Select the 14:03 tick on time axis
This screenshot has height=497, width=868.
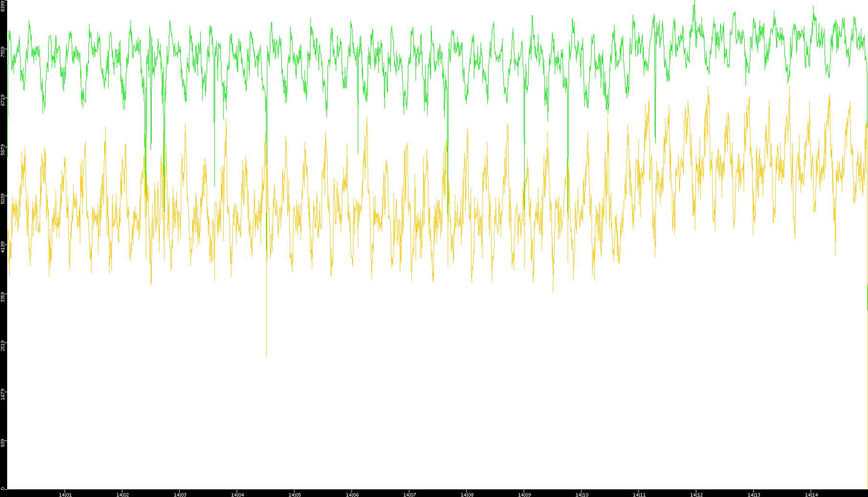(180, 495)
